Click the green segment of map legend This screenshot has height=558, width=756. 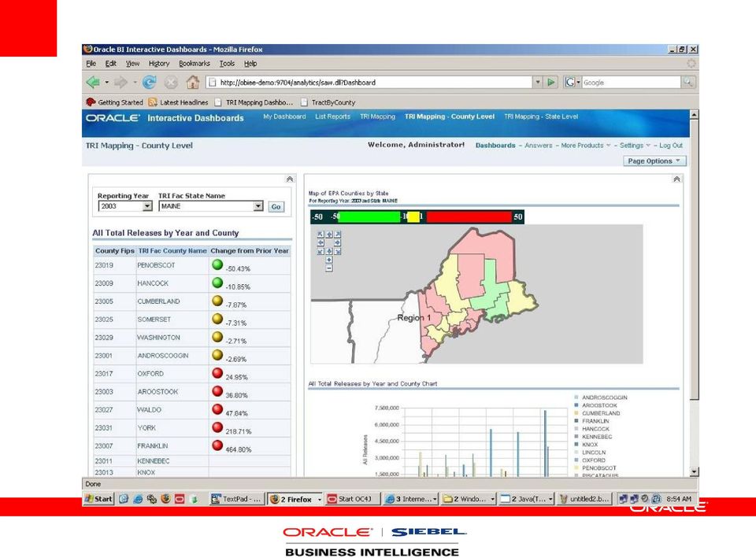[370, 217]
